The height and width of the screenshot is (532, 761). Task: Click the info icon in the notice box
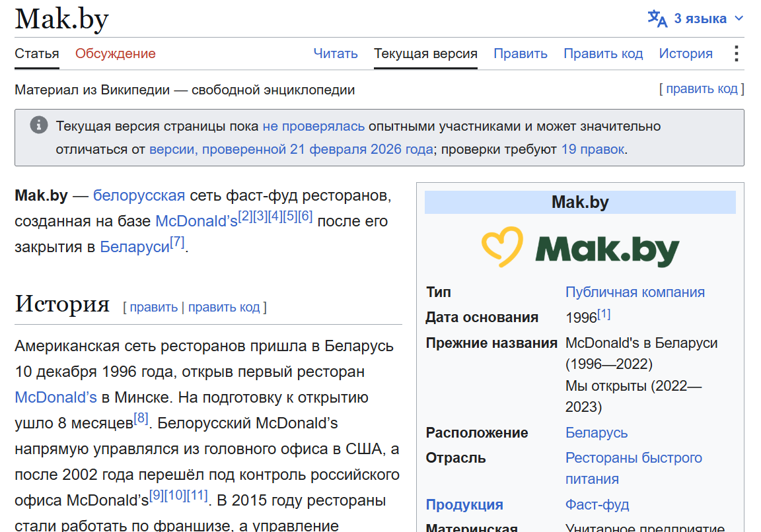click(39, 125)
